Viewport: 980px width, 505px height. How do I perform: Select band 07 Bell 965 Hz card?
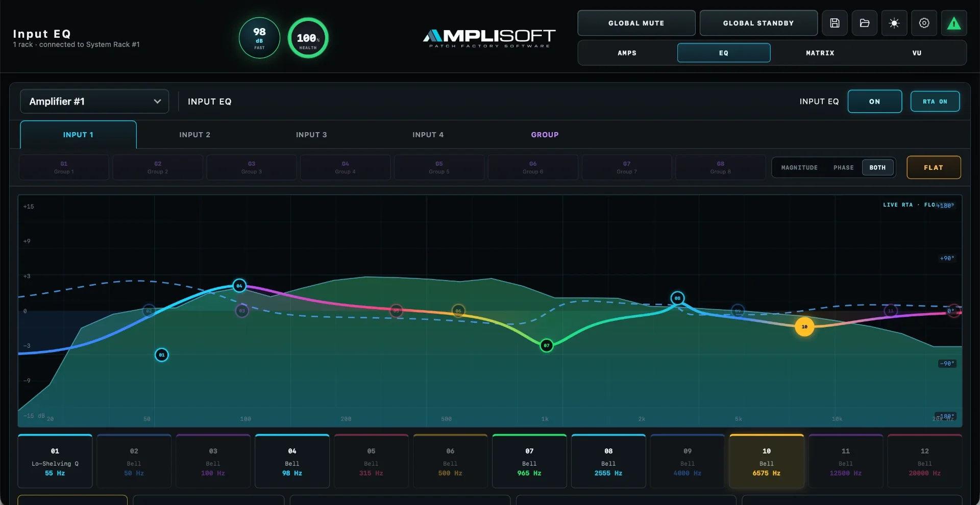pyautogui.click(x=529, y=461)
